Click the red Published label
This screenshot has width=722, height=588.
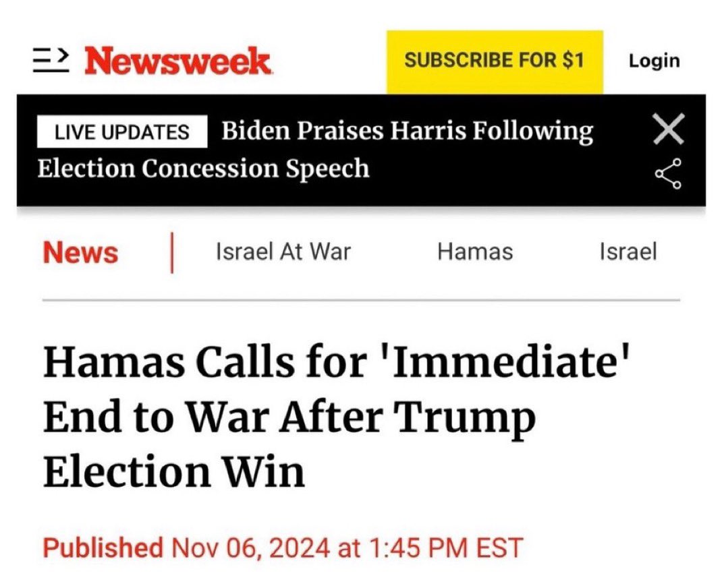pyautogui.click(x=103, y=547)
